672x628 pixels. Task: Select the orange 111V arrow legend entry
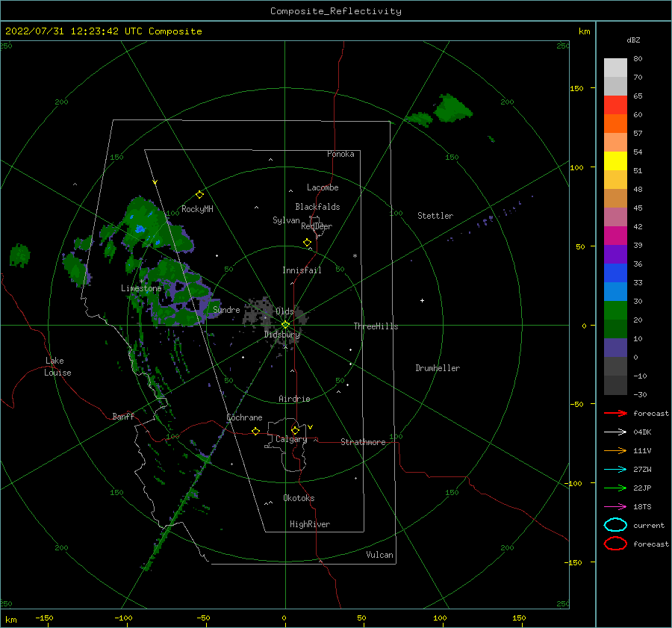point(615,450)
